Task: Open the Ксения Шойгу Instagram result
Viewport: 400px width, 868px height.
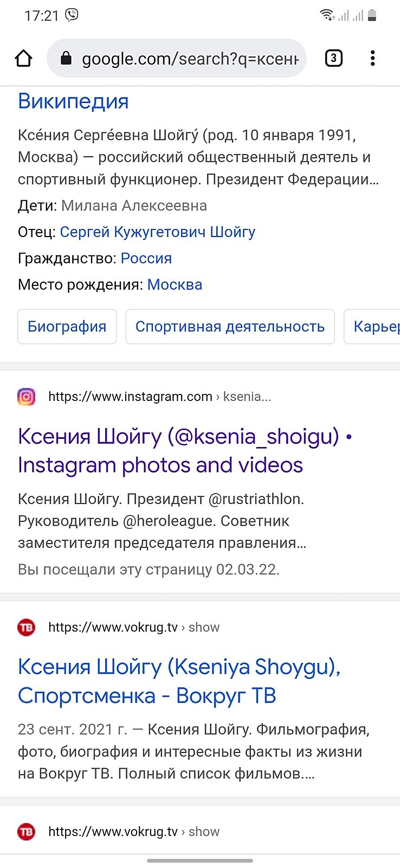Action: (179, 450)
